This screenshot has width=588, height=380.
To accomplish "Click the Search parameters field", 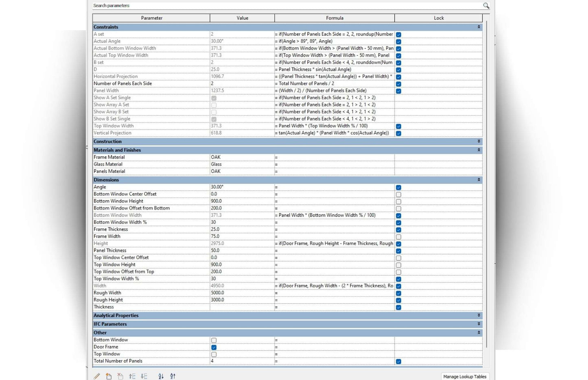I will (x=285, y=6).
